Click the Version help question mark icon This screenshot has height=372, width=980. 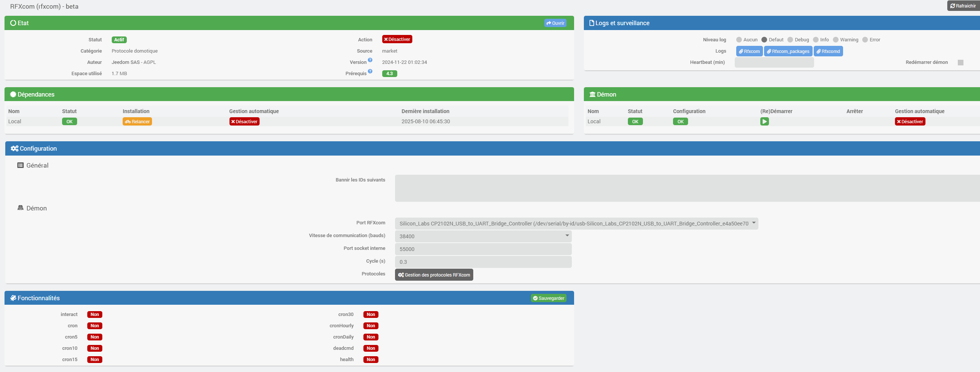click(x=370, y=60)
